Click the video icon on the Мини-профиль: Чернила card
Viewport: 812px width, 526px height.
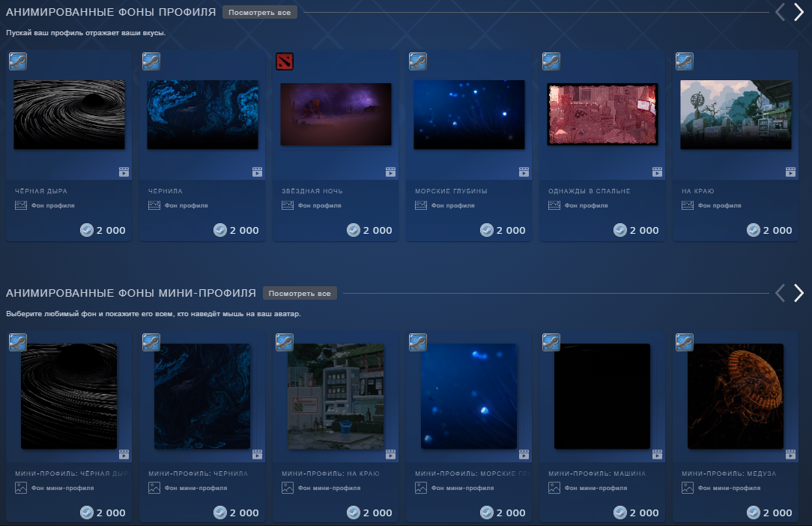point(258,455)
